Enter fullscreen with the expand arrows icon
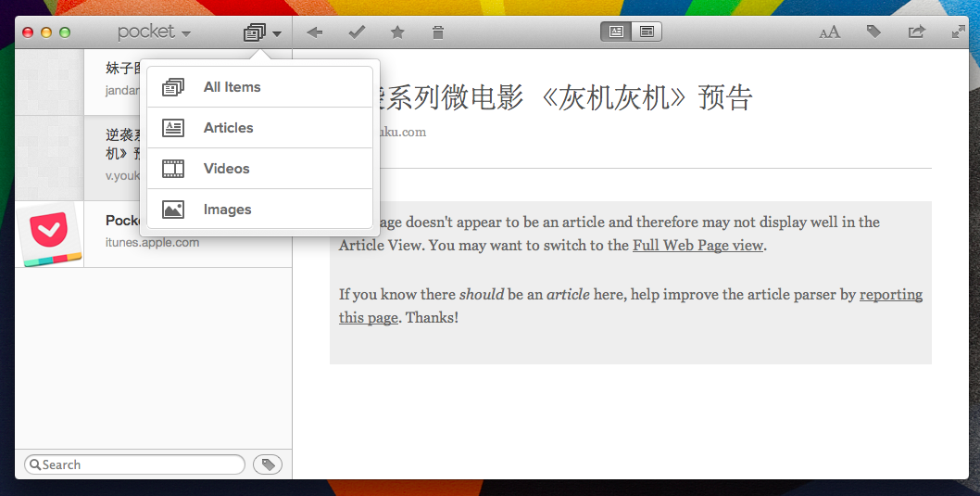The image size is (980, 496). point(959,32)
